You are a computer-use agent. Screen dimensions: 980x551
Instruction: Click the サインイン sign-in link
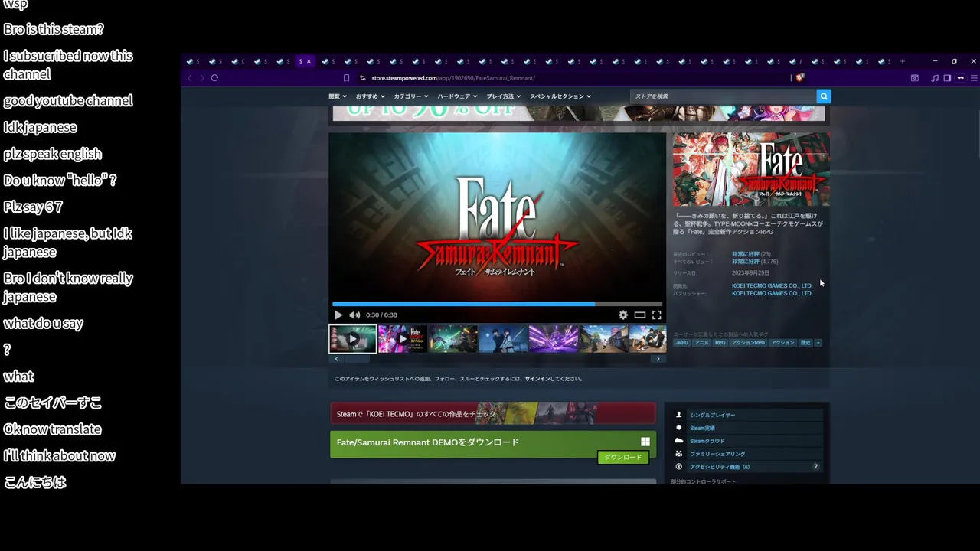coord(537,379)
